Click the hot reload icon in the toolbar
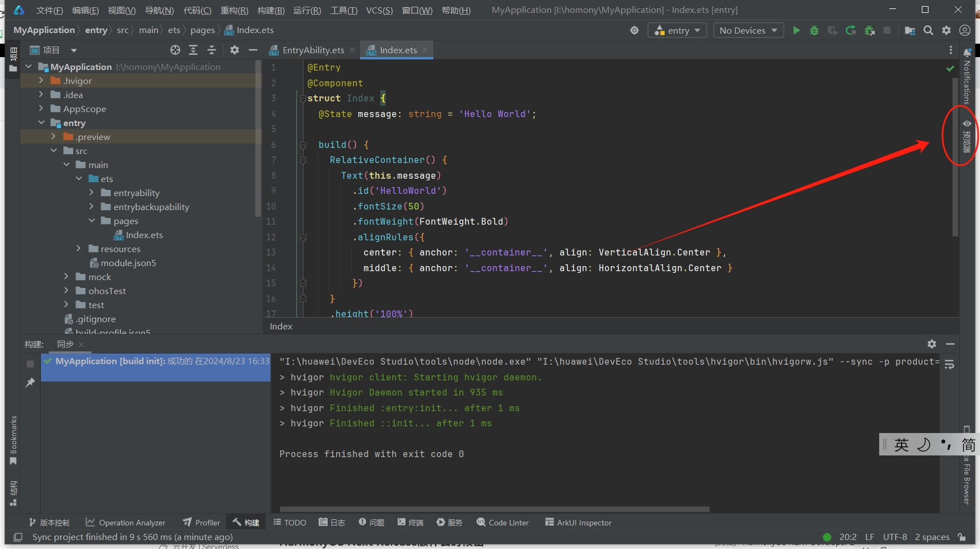 coord(851,30)
